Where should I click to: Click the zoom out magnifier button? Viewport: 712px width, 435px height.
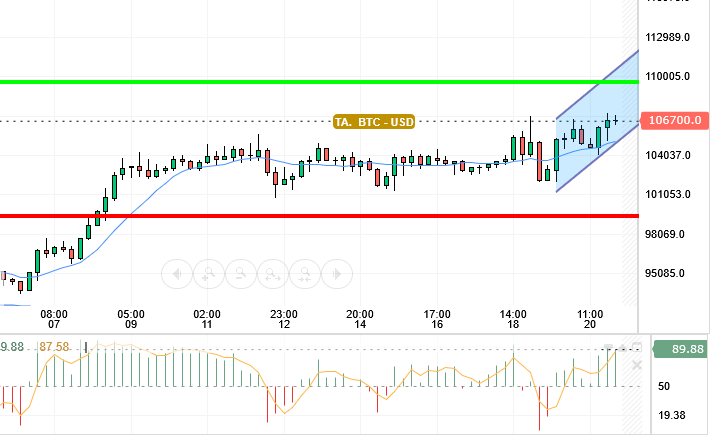coord(241,274)
